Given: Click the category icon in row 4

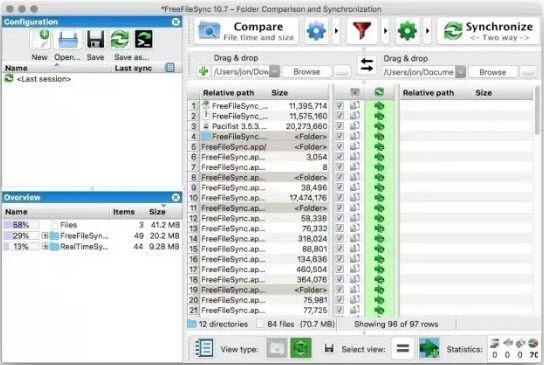Looking at the screenshot, I should tap(355, 136).
